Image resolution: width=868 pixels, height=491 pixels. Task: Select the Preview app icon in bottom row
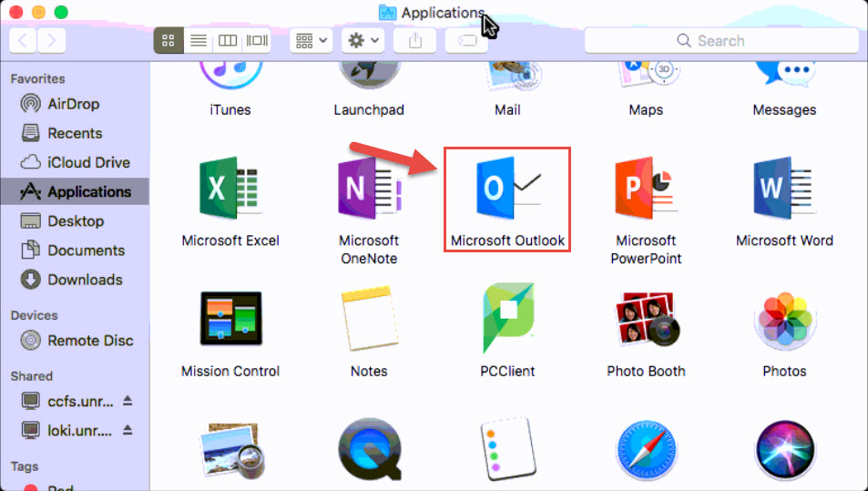(x=230, y=451)
